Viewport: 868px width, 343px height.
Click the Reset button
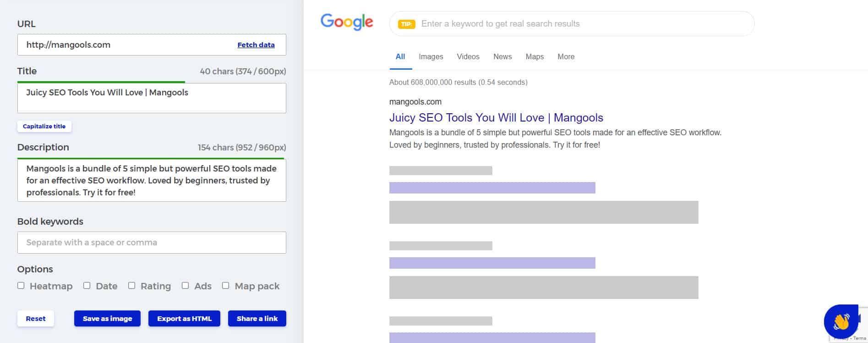(36, 319)
